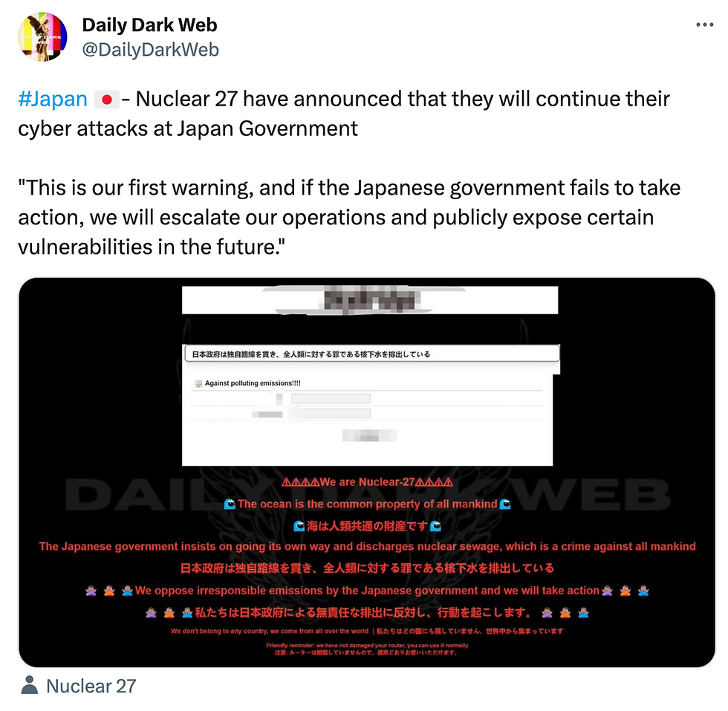The width and height of the screenshot is (728, 711).
Task: Click the 'Against polluting emissions!!!!' heading
Action: point(253,383)
